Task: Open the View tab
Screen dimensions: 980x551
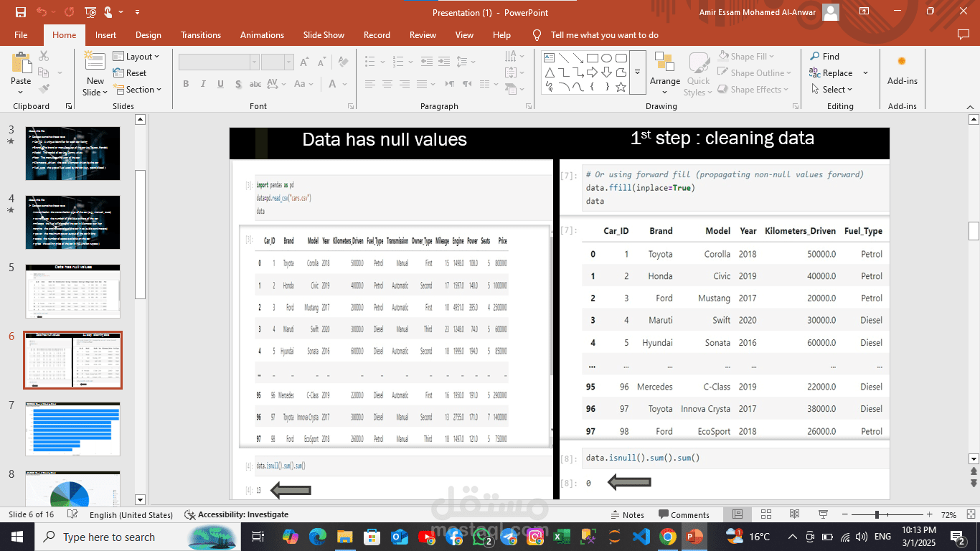Action: pos(464,35)
